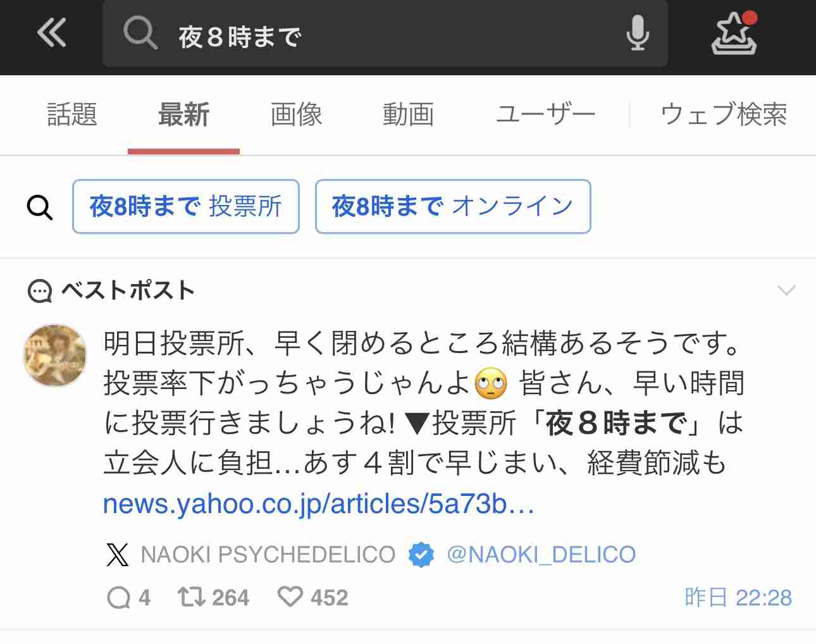Tap the reply bubble icon with 4

tap(118, 597)
